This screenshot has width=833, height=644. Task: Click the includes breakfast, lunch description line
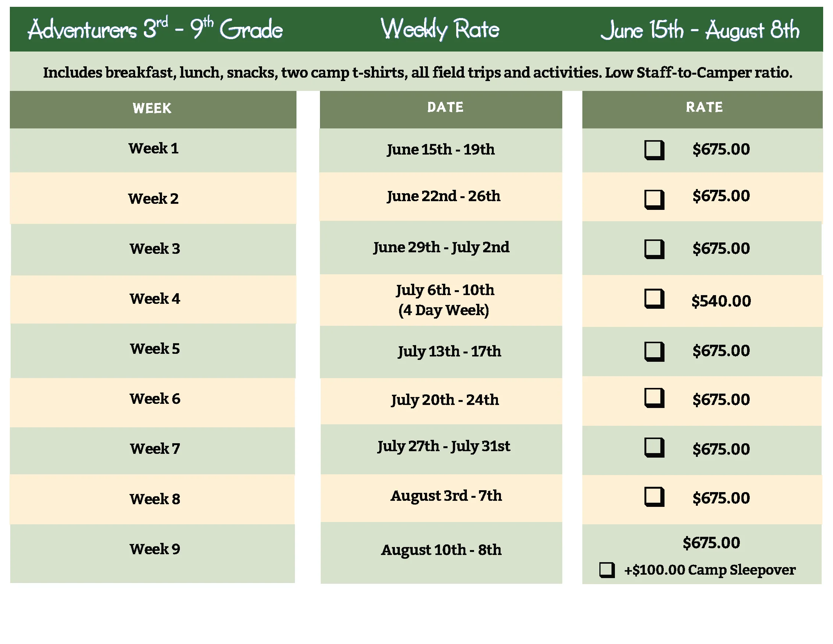click(x=417, y=72)
